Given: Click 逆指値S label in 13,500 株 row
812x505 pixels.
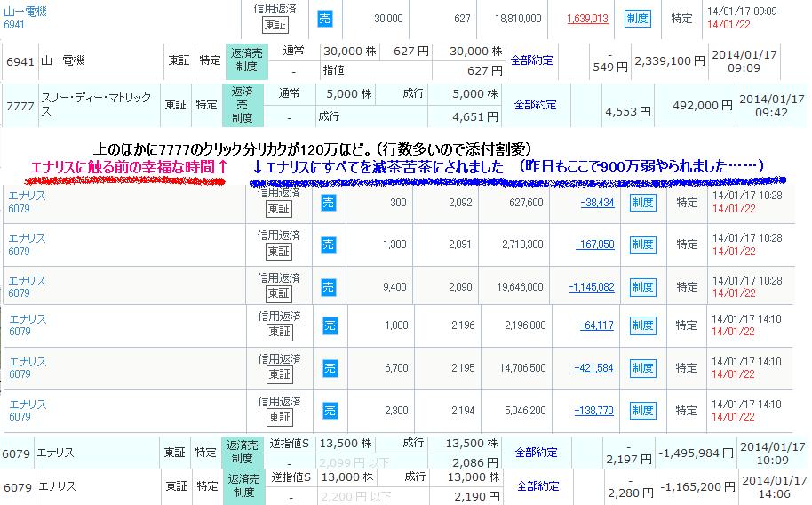Looking at the screenshot, I should pos(289,444).
